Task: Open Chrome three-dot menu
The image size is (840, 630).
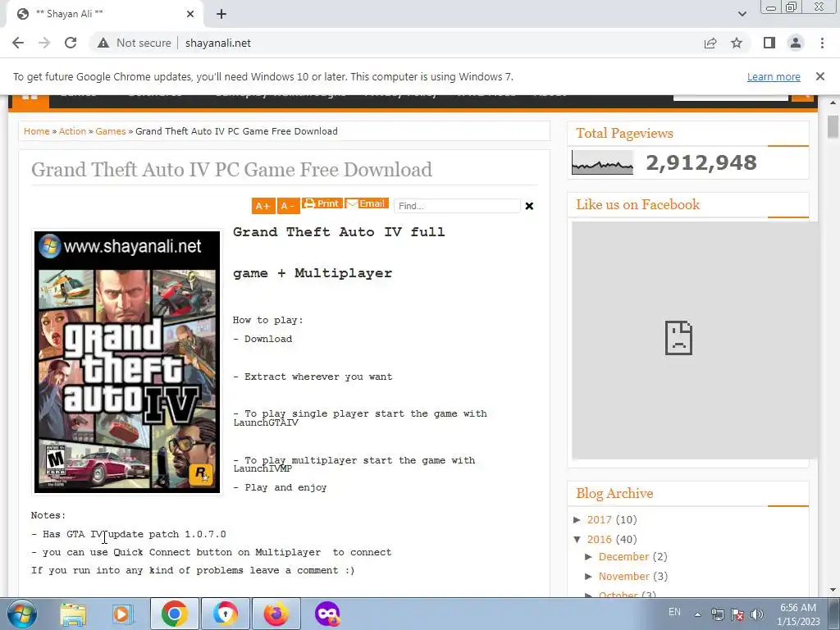Action: coord(822,43)
